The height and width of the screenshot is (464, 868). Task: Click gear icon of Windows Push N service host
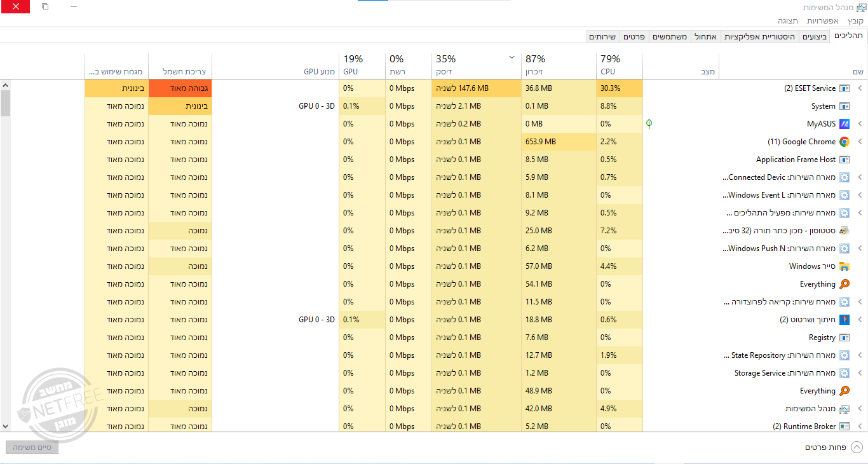[844, 249]
